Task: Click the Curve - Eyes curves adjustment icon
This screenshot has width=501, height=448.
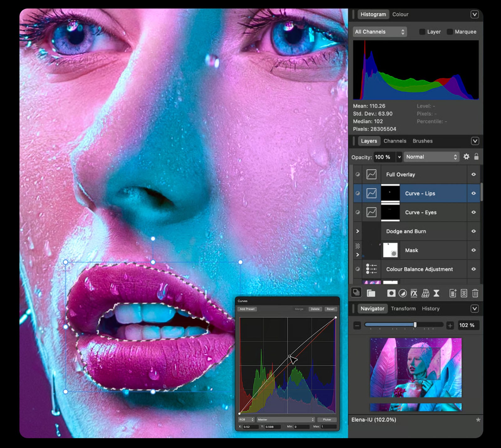Action: (371, 212)
